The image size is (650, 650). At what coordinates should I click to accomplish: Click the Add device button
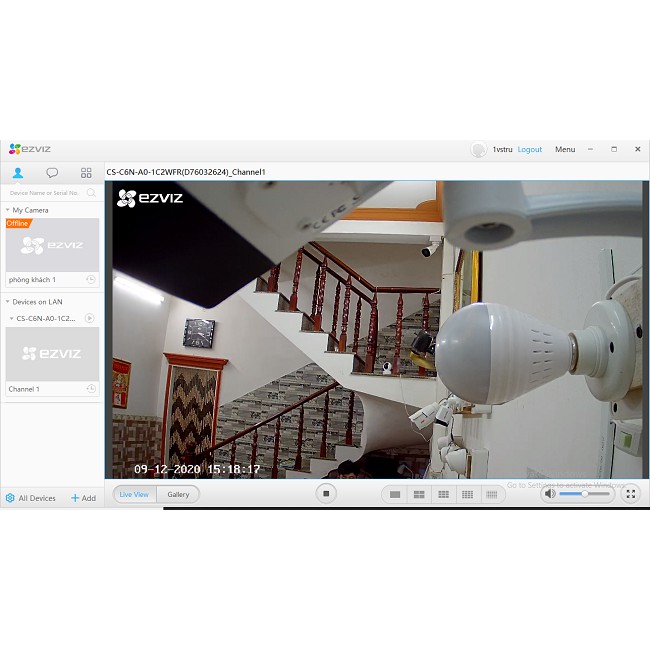coord(83,498)
